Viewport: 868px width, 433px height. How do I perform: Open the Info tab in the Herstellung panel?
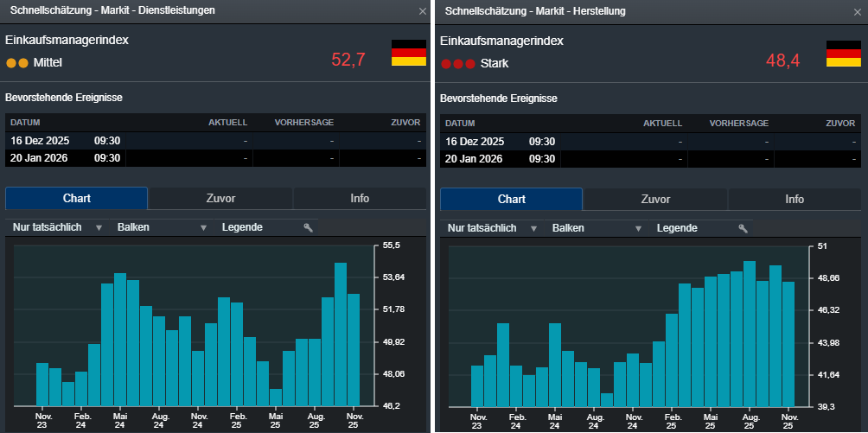tap(794, 199)
